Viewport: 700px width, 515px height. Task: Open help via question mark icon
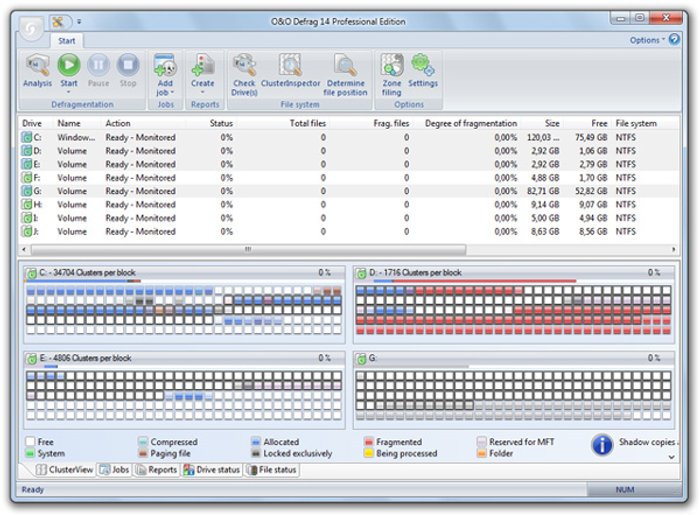[674, 40]
